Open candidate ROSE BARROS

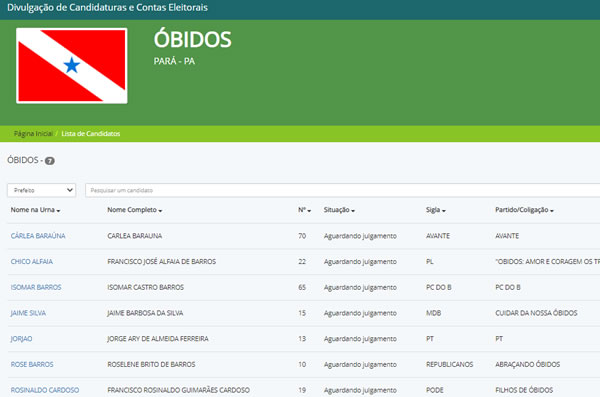tap(32, 364)
